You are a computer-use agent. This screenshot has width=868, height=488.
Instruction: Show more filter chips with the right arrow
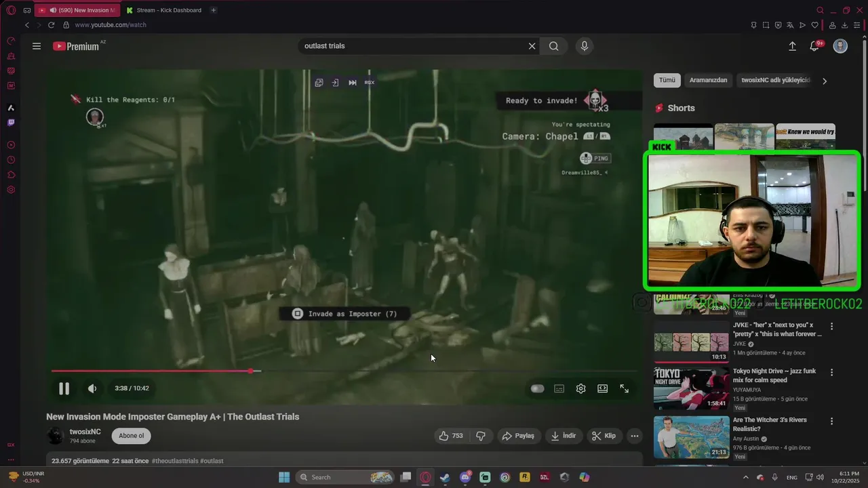click(x=825, y=81)
